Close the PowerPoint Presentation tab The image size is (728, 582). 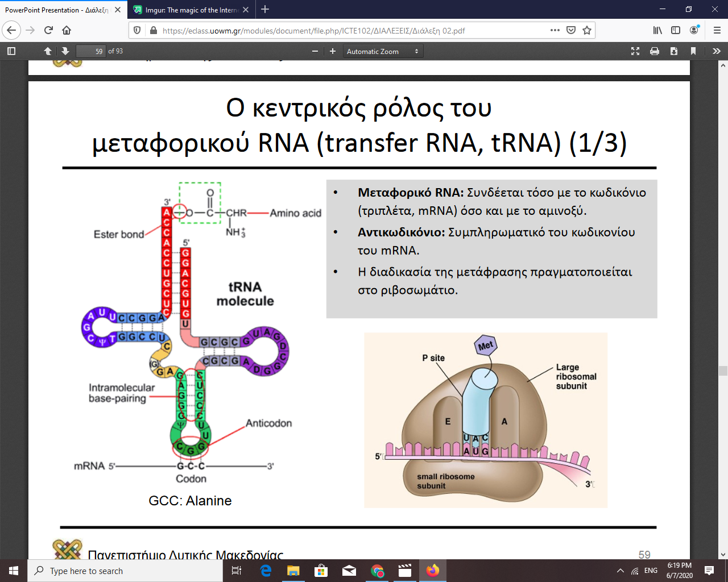pyautogui.click(x=118, y=10)
